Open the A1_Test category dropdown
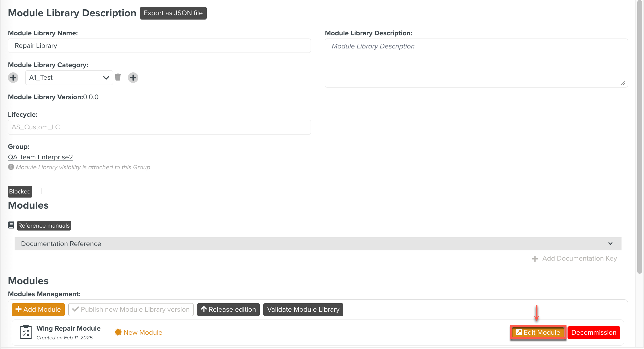The image size is (644, 349). [x=69, y=78]
